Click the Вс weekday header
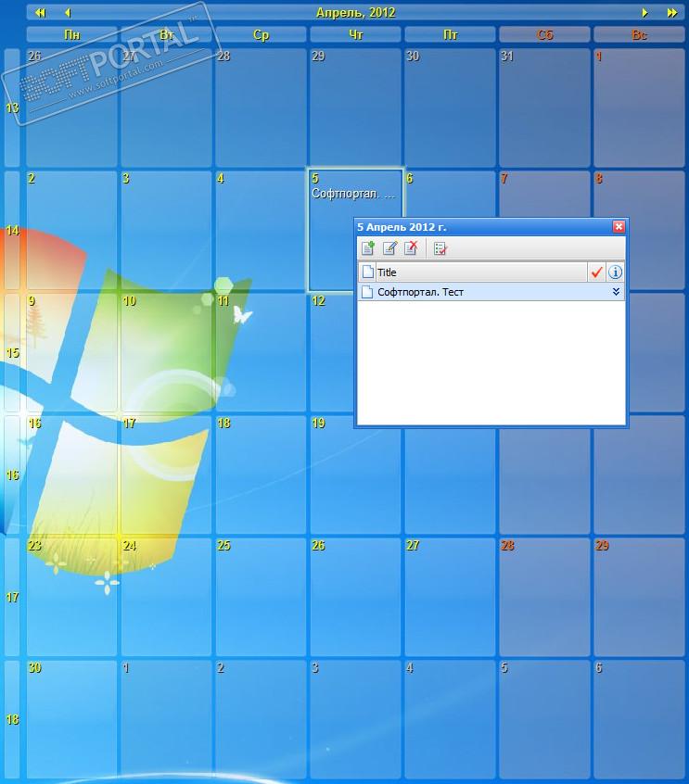Viewport: 689px width, 784px height. point(639,34)
